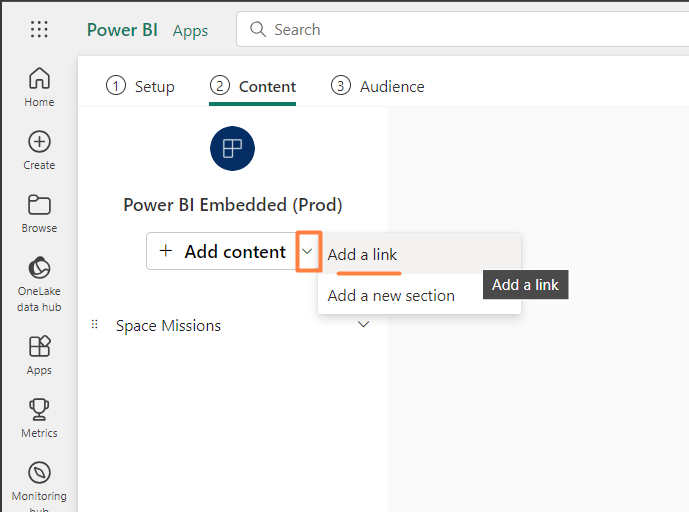
Task: Open Apps in the sidebar
Action: point(39,356)
